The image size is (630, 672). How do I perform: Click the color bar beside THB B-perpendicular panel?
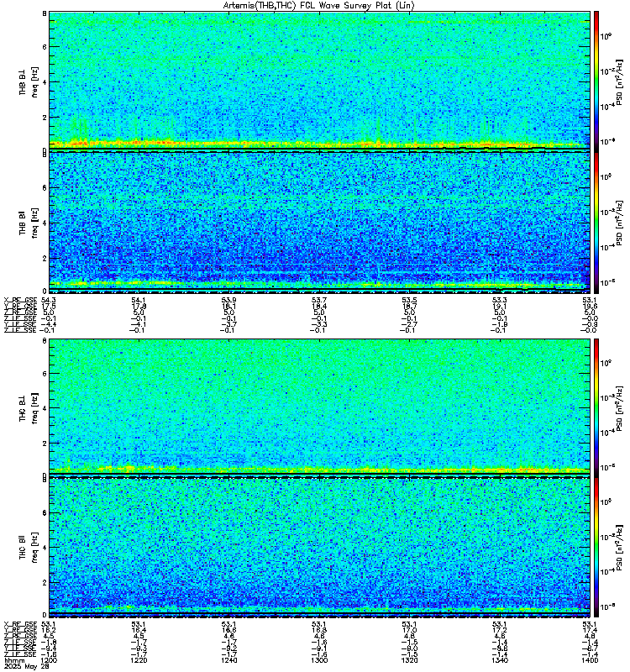coord(596,80)
